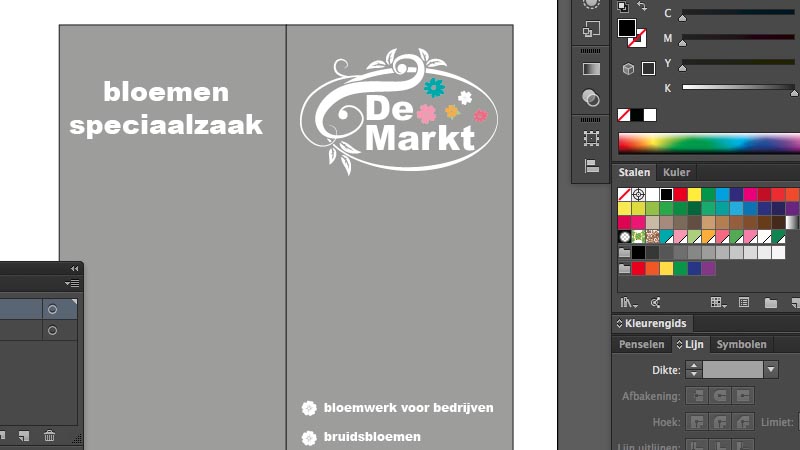800x450 pixels.
Task: Switch to the Symbolen tab
Action: click(x=741, y=345)
